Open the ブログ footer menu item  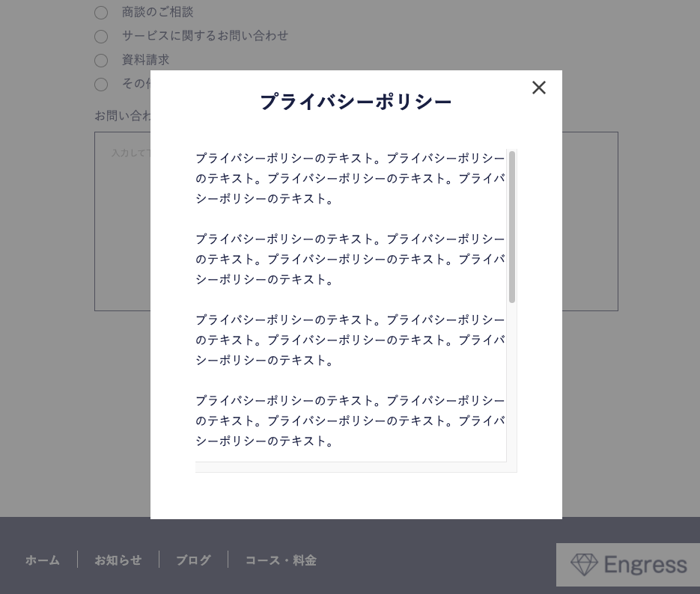coord(193,560)
